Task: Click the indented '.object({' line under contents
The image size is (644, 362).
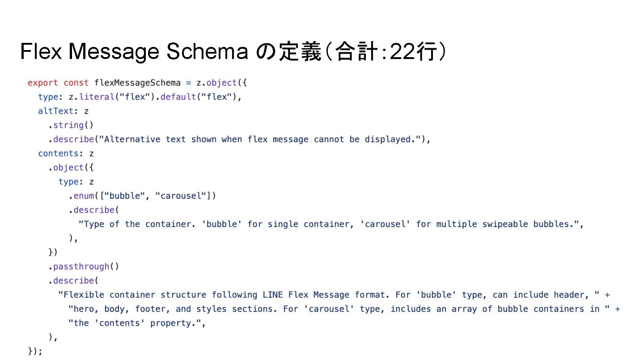Action: (71, 168)
